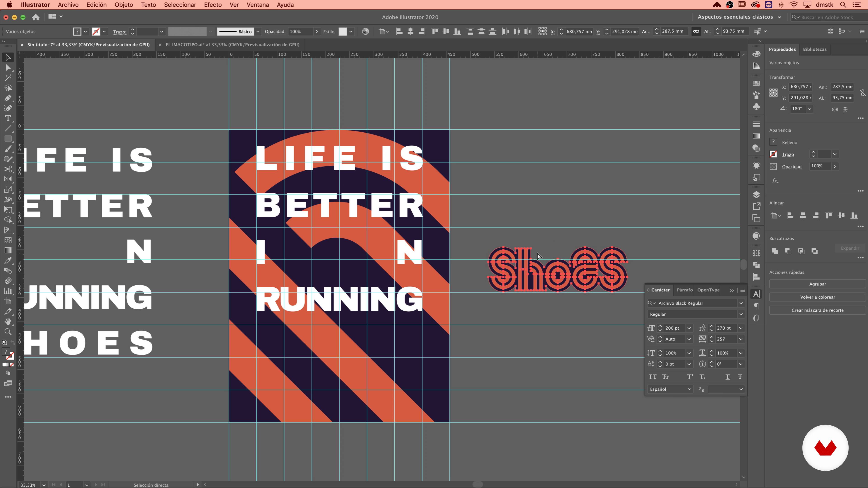Switch to the OpenType tab
Screen dimensions: 868x488
(708, 290)
